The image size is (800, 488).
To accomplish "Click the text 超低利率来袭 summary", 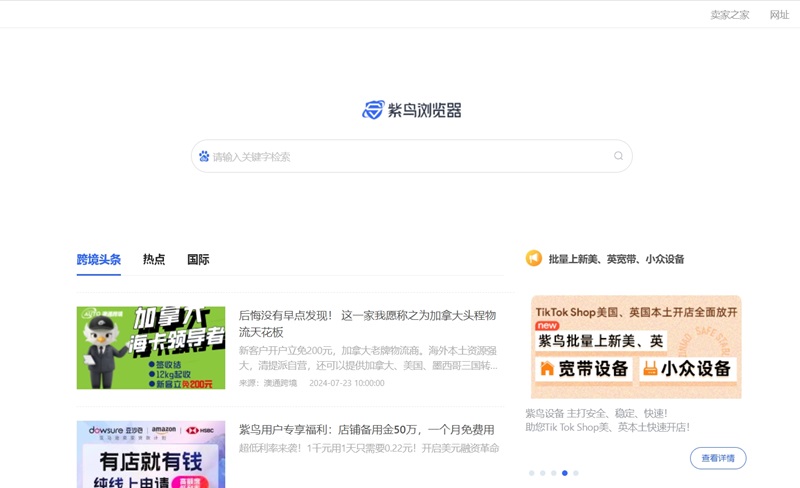I will pos(369,448).
